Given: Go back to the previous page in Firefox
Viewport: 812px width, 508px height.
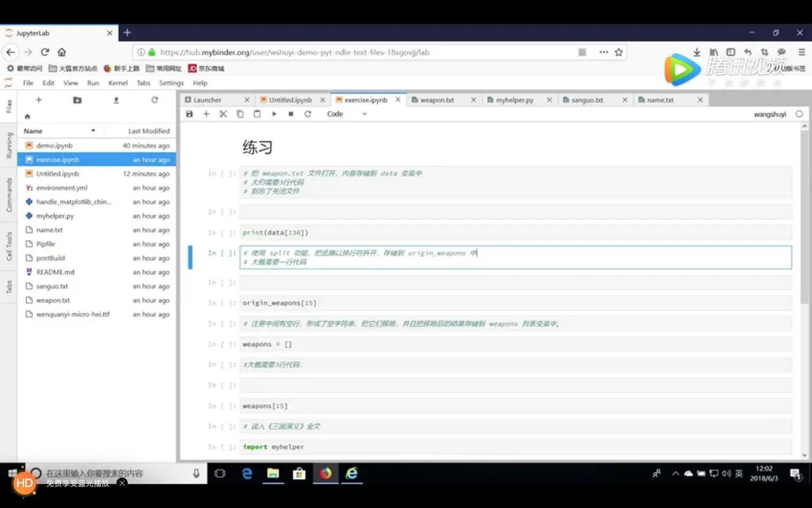Looking at the screenshot, I should coord(10,52).
